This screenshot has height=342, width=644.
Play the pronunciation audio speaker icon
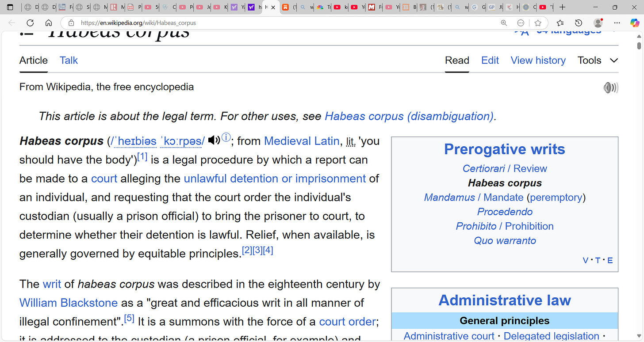[x=214, y=141]
